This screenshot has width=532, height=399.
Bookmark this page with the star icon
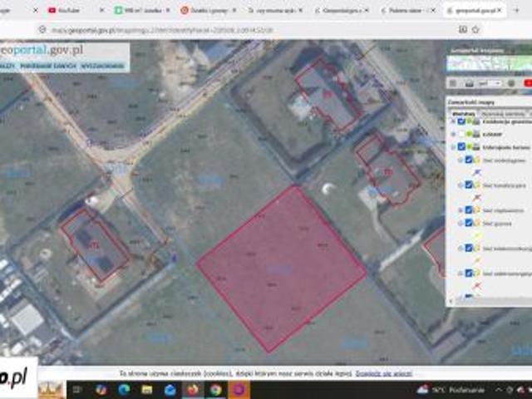point(475,30)
